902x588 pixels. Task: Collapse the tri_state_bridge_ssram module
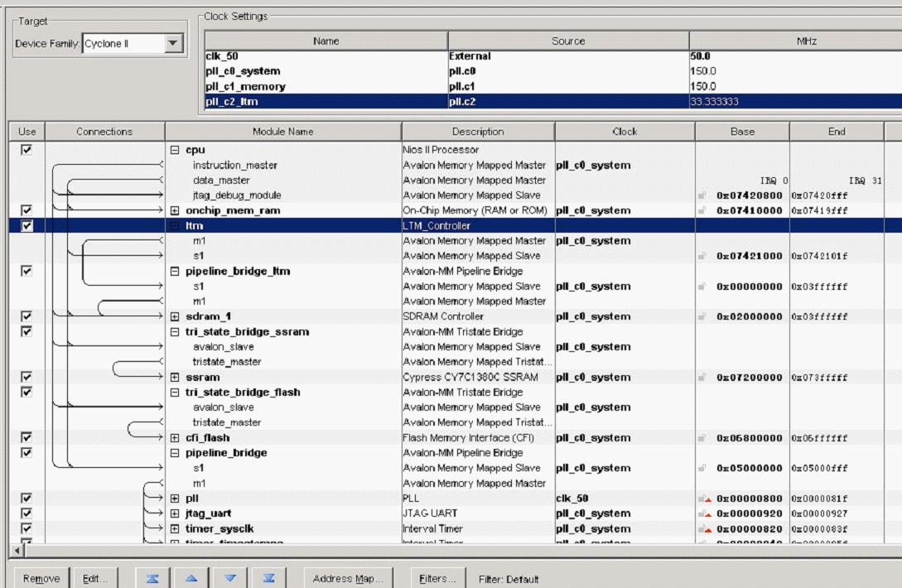click(175, 332)
